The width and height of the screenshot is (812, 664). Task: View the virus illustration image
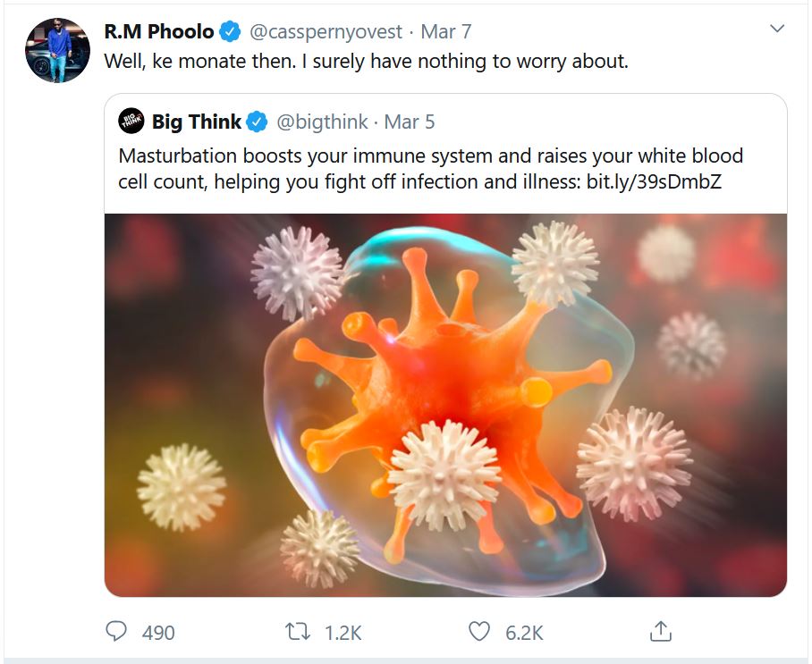coord(446,405)
